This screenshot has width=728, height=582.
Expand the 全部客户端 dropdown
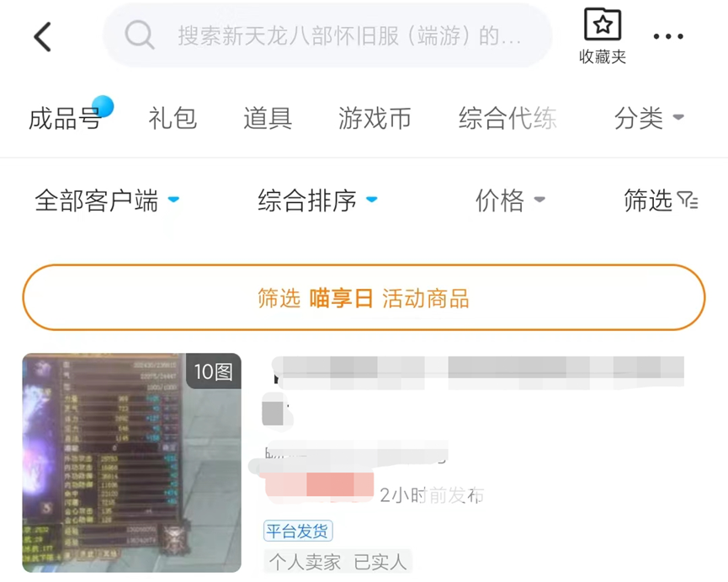(107, 200)
